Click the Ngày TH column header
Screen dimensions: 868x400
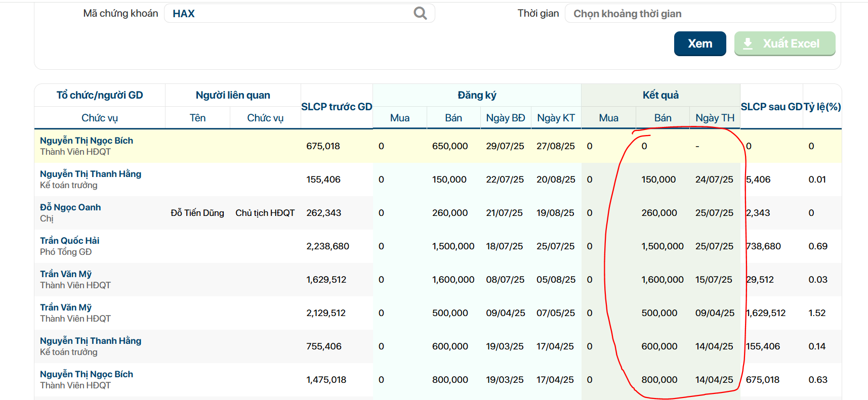[715, 118]
